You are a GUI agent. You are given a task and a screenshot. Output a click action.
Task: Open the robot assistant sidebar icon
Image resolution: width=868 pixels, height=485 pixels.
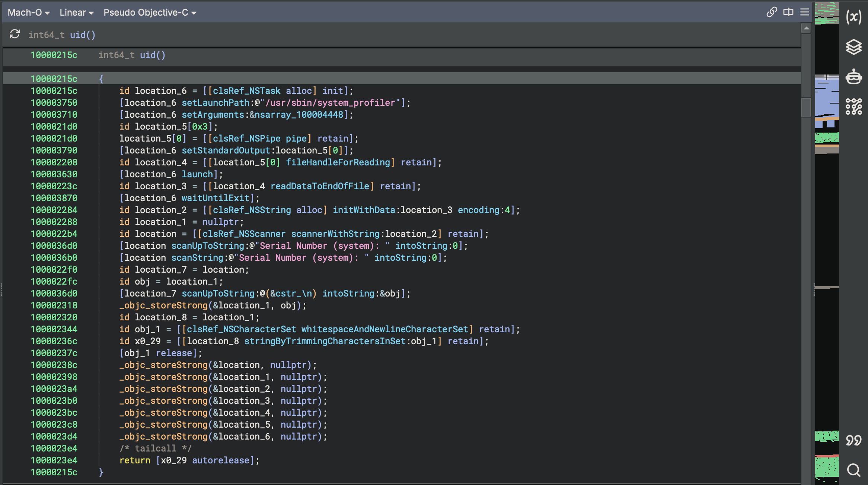point(853,77)
